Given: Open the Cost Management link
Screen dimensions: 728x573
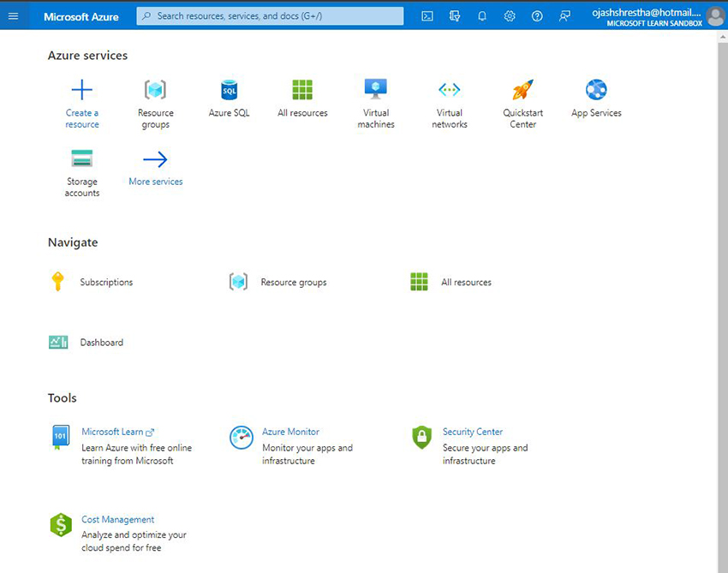Looking at the screenshot, I should point(117,520).
